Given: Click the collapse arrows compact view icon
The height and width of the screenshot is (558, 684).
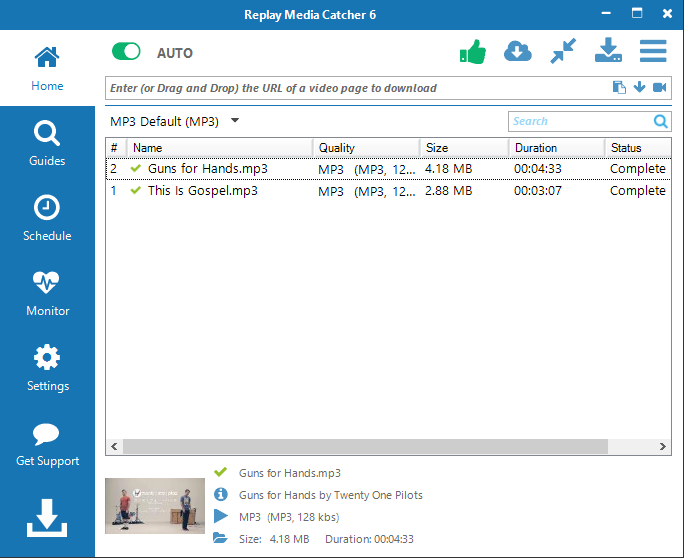Looking at the screenshot, I should click(563, 52).
